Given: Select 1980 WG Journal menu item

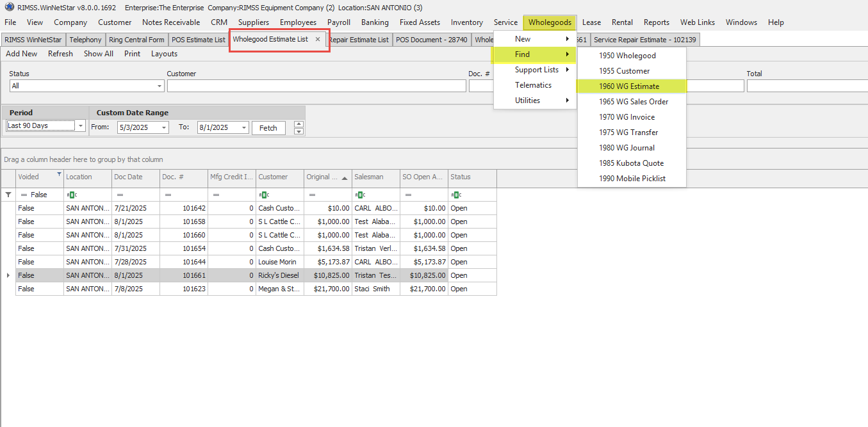Looking at the screenshot, I should [632, 148].
